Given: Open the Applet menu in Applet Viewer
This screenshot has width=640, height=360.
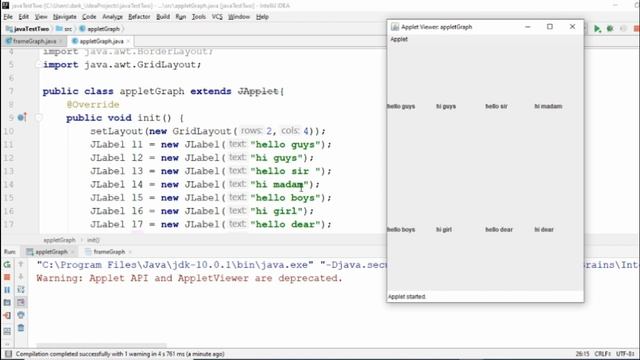Looking at the screenshot, I should (x=399, y=39).
